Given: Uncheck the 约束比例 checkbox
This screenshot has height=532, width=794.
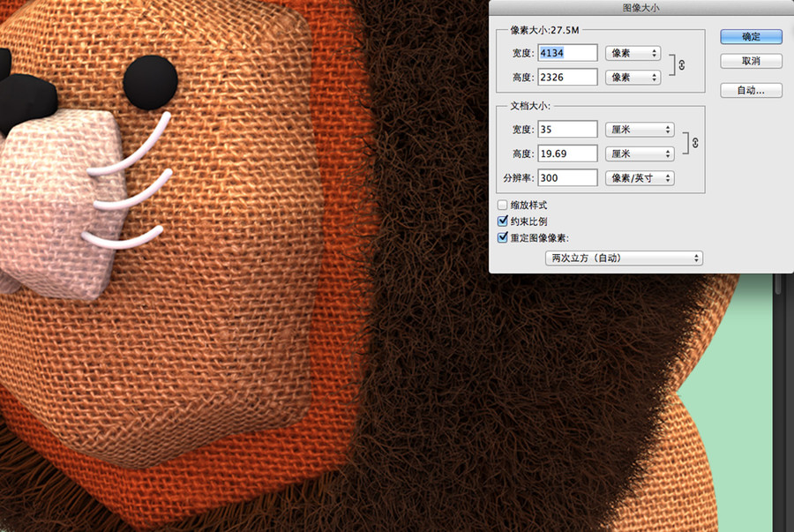Looking at the screenshot, I should click(502, 221).
